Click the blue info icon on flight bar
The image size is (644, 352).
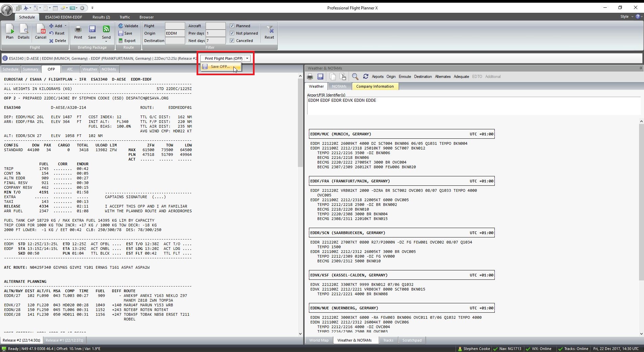point(5,58)
